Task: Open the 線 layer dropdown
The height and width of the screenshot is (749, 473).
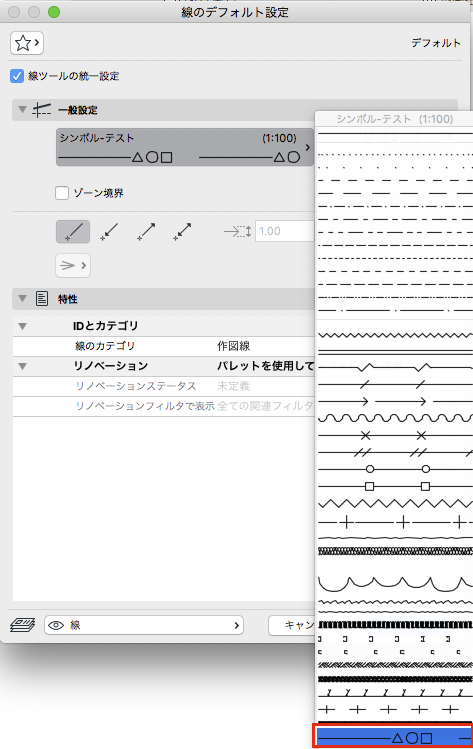Action: click(144, 625)
